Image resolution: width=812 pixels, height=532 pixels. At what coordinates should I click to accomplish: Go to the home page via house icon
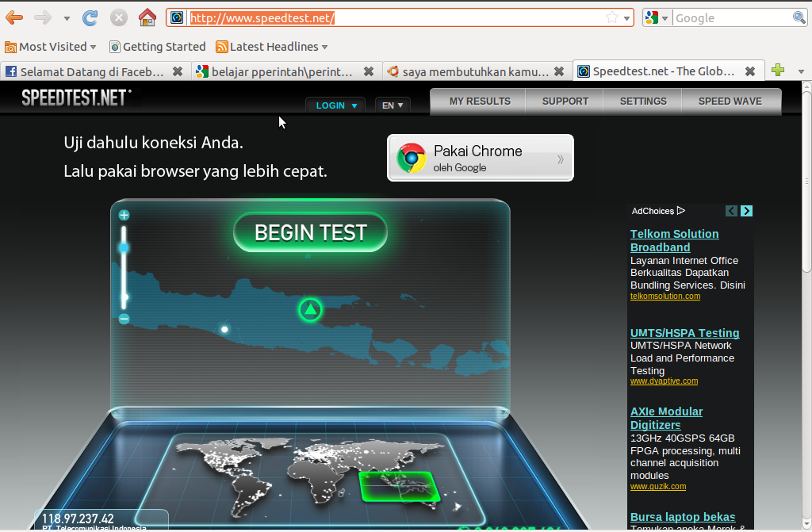(x=147, y=17)
